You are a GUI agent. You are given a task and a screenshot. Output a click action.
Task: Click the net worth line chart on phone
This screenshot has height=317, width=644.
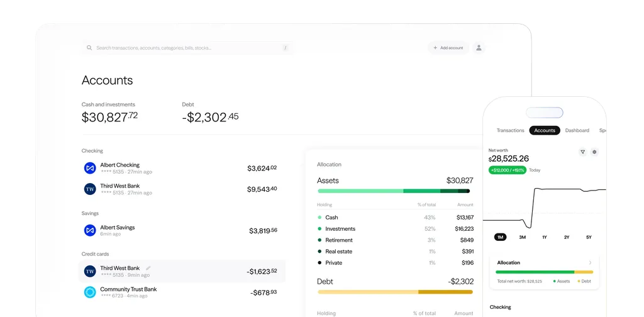coord(545,208)
